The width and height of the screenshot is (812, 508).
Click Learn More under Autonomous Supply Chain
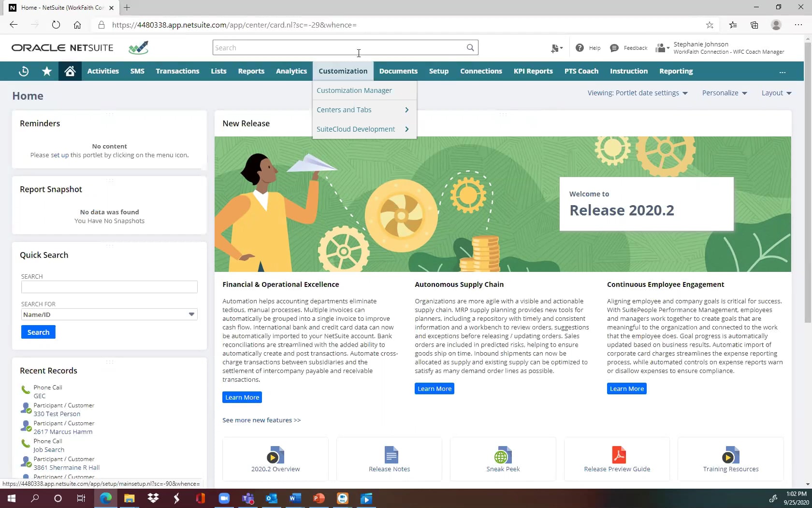click(x=434, y=388)
